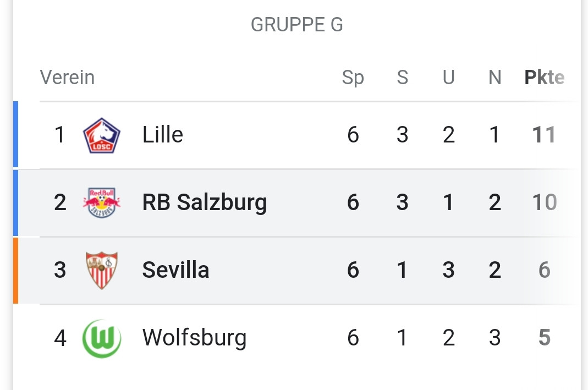
Task: Click the Verein column header
Action: point(67,78)
